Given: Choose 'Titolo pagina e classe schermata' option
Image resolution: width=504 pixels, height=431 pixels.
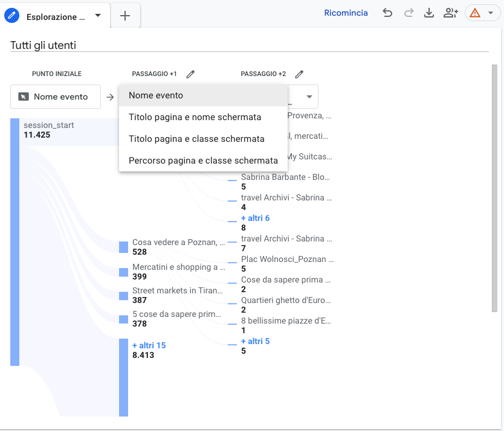Looking at the screenshot, I should 196,139.
